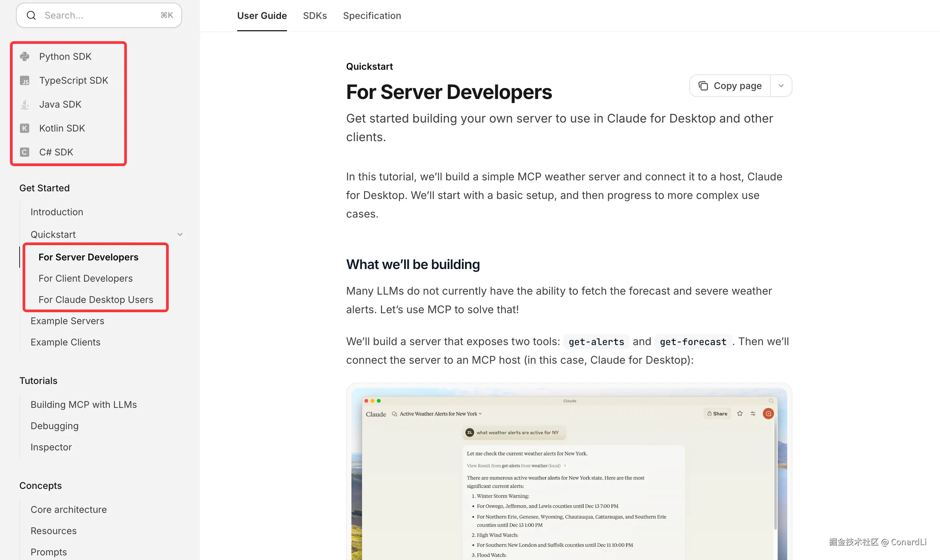
Task: Collapse the Quickstart sidebar section
Action: (x=180, y=235)
